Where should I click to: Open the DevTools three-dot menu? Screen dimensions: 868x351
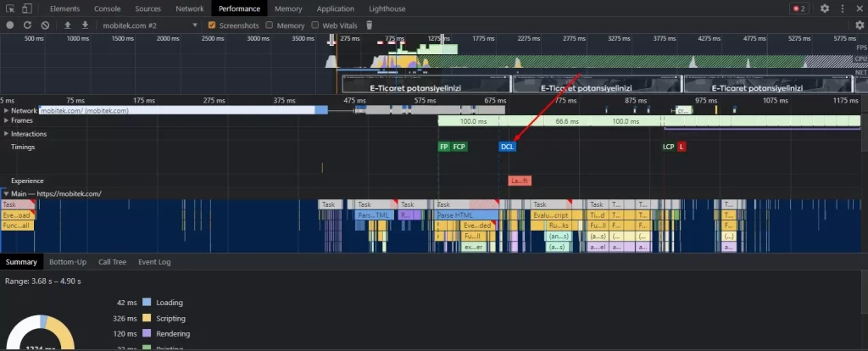point(843,8)
